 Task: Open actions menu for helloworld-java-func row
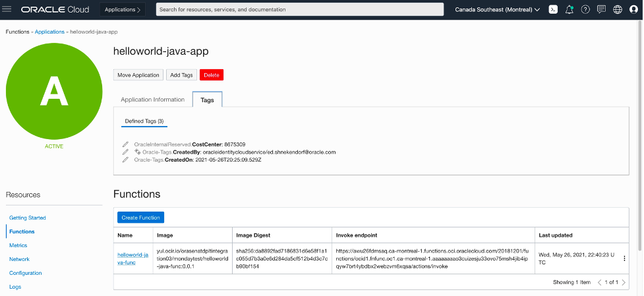624,258
